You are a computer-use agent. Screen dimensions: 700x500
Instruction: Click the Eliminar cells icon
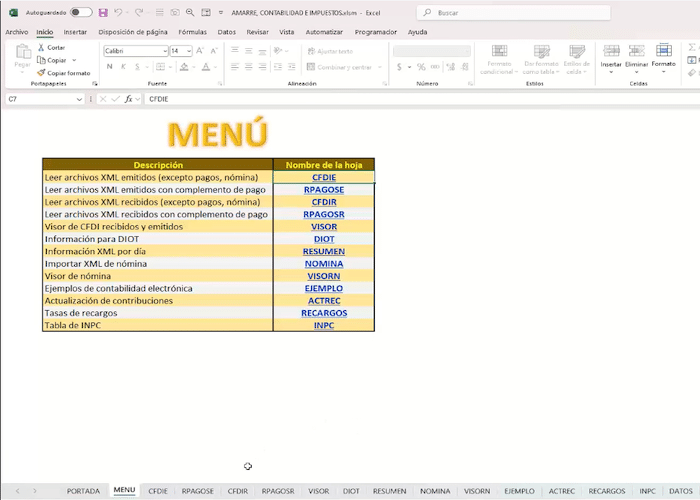[x=636, y=50]
